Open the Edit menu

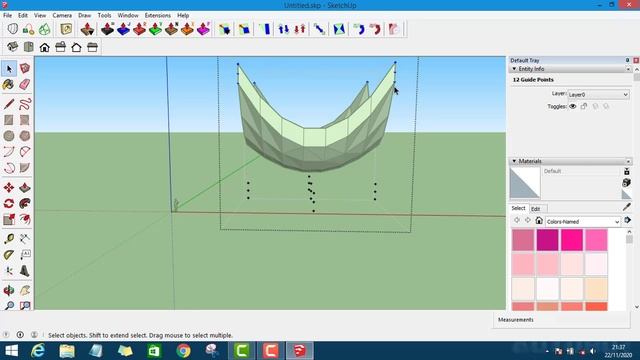(23, 15)
